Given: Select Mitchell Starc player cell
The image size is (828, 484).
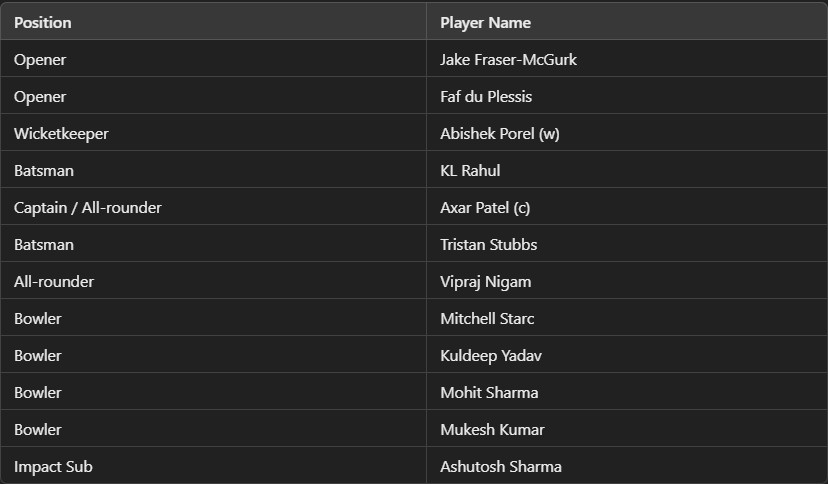Looking at the screenshot, I should click(x=487, y=318).
